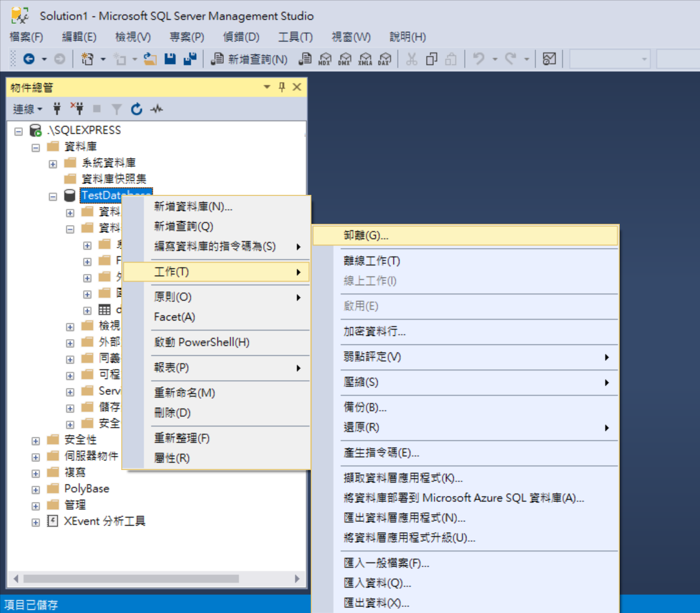Collapse the 資料庫 folder node
Viewport: 700px width, 613px height.
click(x=36, y=148)
